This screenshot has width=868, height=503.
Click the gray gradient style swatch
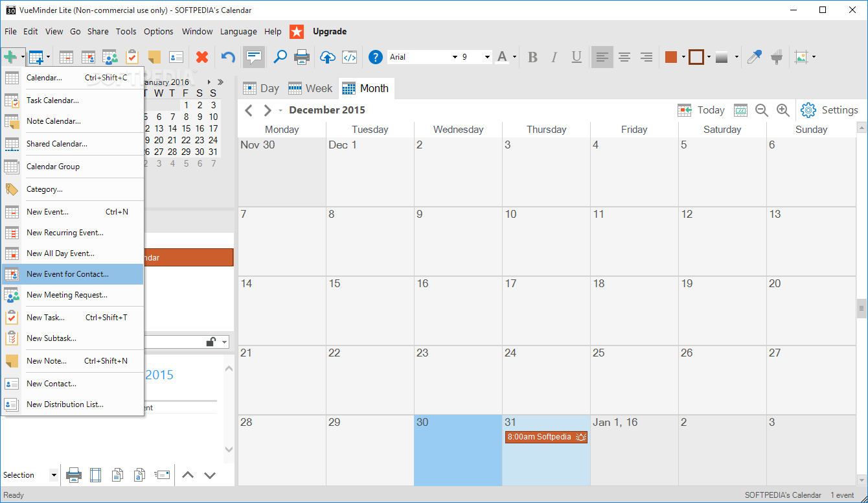(x=722, y=57)
